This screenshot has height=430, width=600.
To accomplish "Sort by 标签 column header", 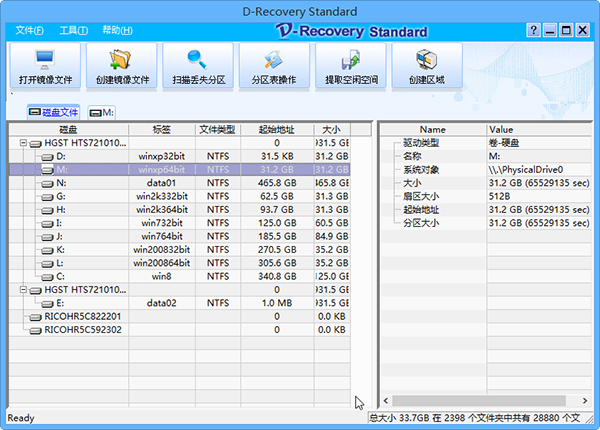I will 162,130.
